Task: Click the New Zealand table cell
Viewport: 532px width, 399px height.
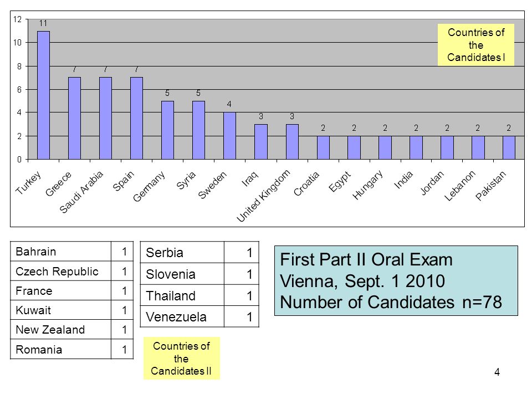Action: [61, 329]
